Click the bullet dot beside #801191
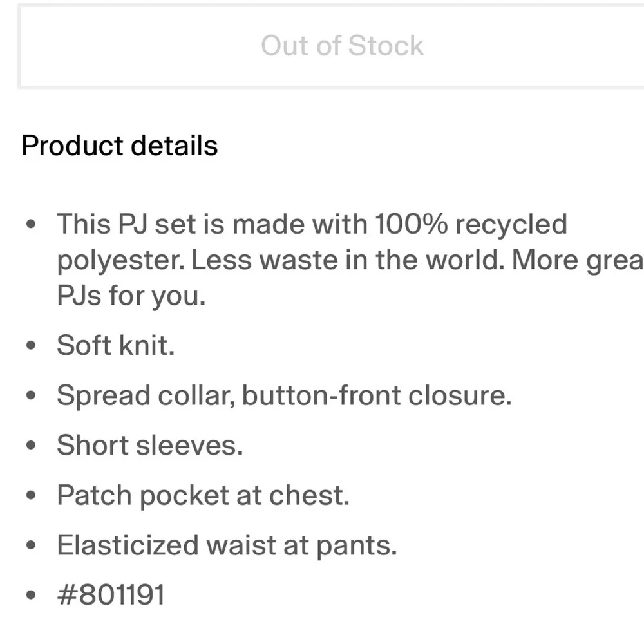Viewport: 644px width, 644px height. [31, 595]
